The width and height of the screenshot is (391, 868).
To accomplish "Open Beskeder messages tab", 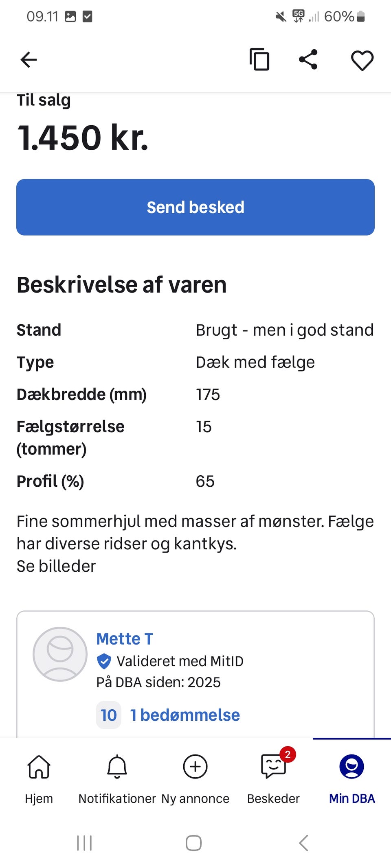I will (273, 775).
